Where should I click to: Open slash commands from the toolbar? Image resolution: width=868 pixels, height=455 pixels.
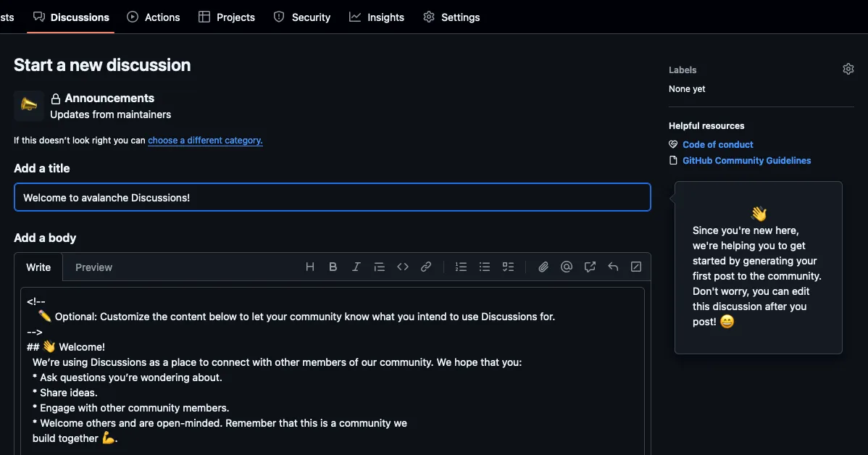(636, 267)
